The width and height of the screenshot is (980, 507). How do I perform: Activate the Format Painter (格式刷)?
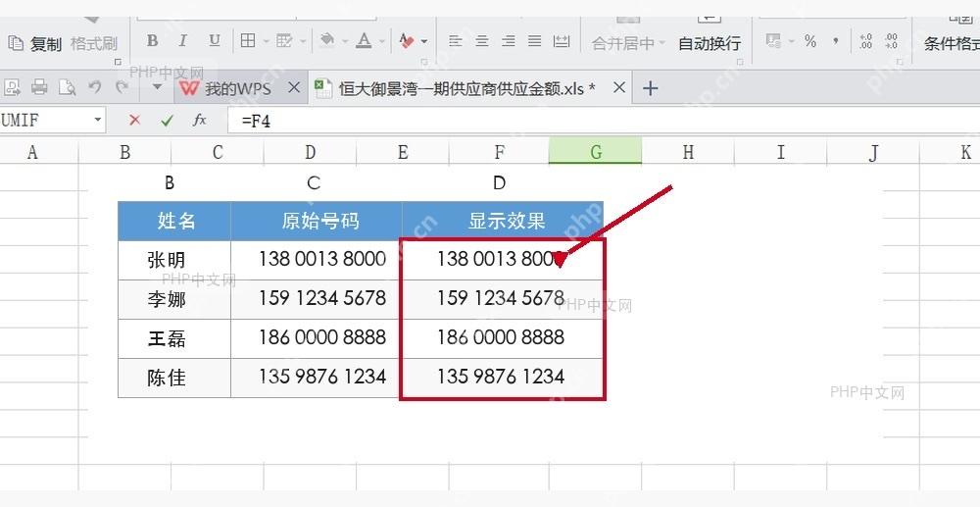tap(94, 43)
